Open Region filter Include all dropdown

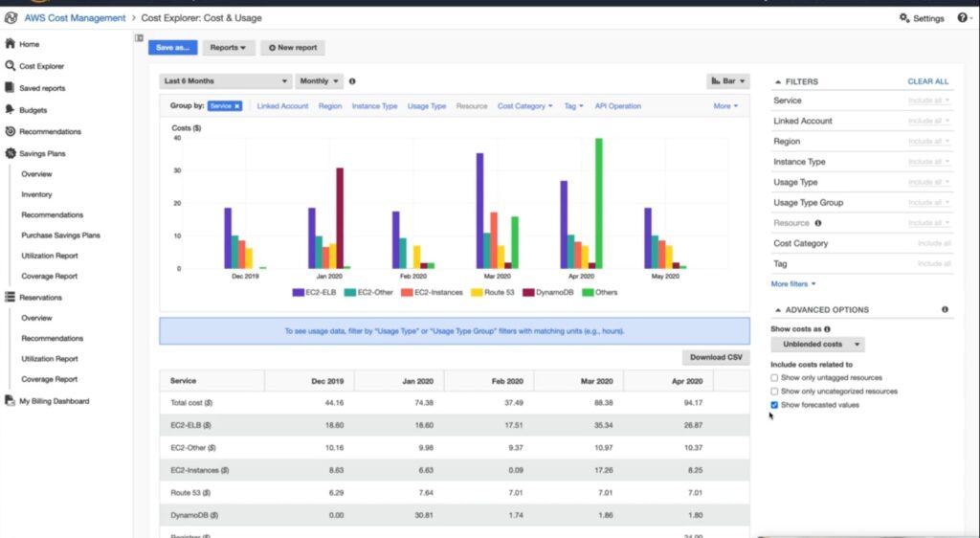(x=929, y=142)
